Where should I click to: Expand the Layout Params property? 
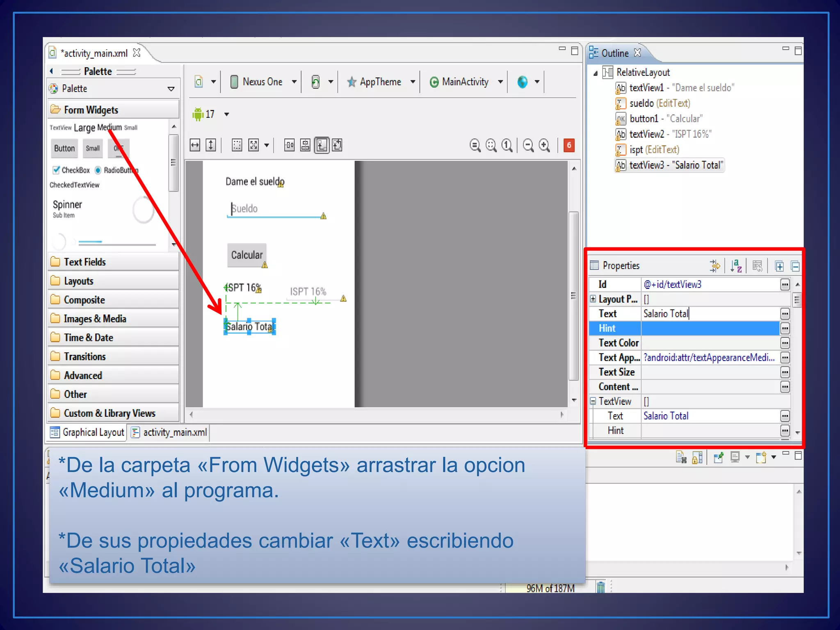[593, 299]
